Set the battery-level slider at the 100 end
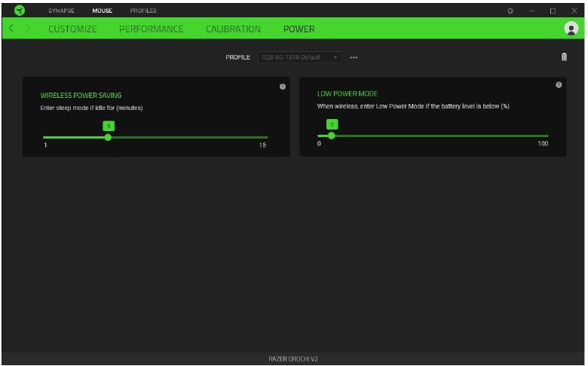Viewport: 588px width, 366px height. [547, 136]
